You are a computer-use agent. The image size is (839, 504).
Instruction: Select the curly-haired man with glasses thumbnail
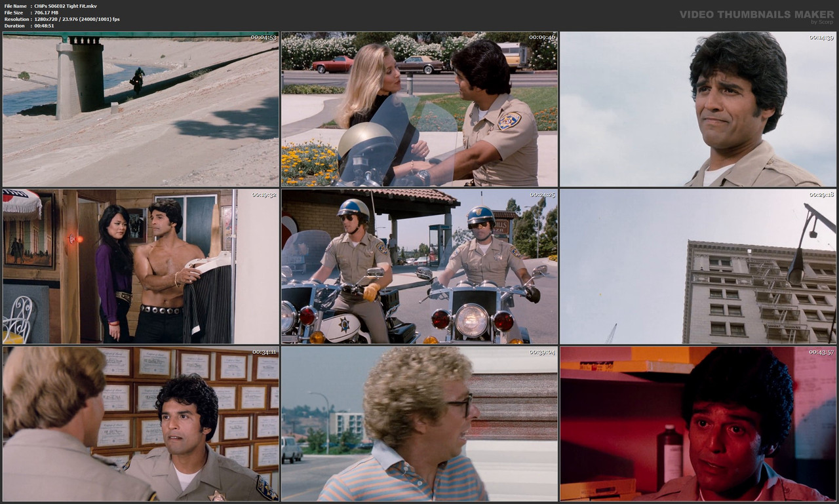pos(419,424)
